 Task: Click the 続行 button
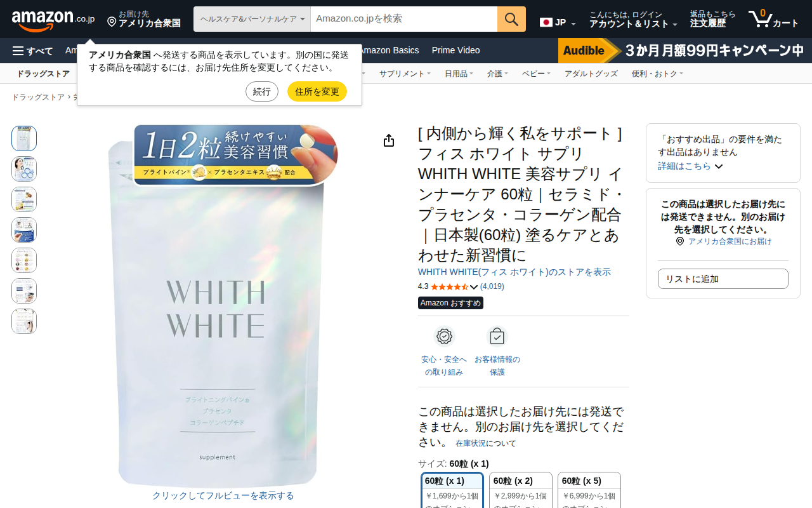(x=262, y=91)
